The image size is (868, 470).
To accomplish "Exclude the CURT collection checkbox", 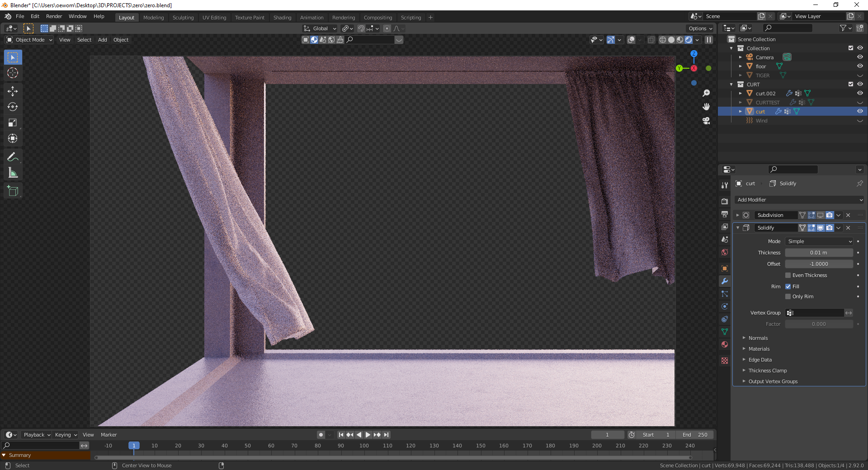I will pyautogui.click(x=851, y=85).
